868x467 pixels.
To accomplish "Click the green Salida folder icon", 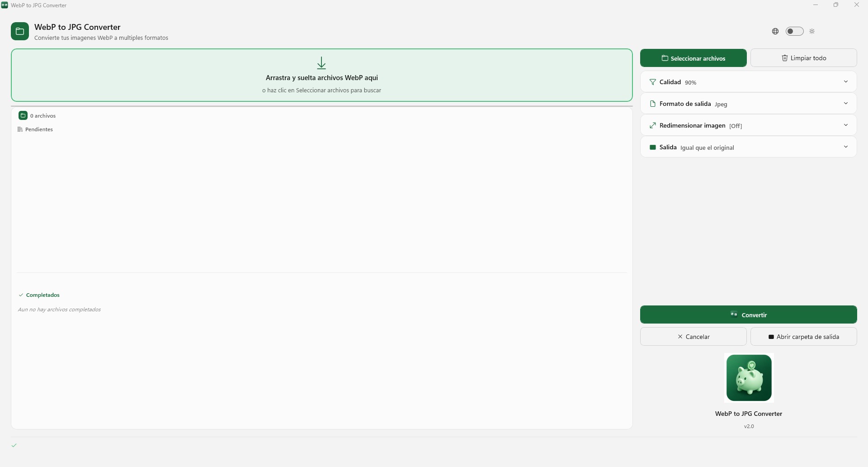I will 652,147.
